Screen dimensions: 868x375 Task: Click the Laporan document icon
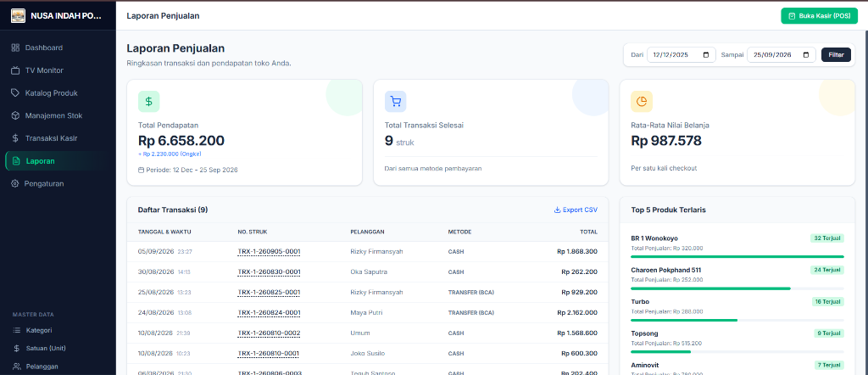pyautogui.click(x=17, y=161)
